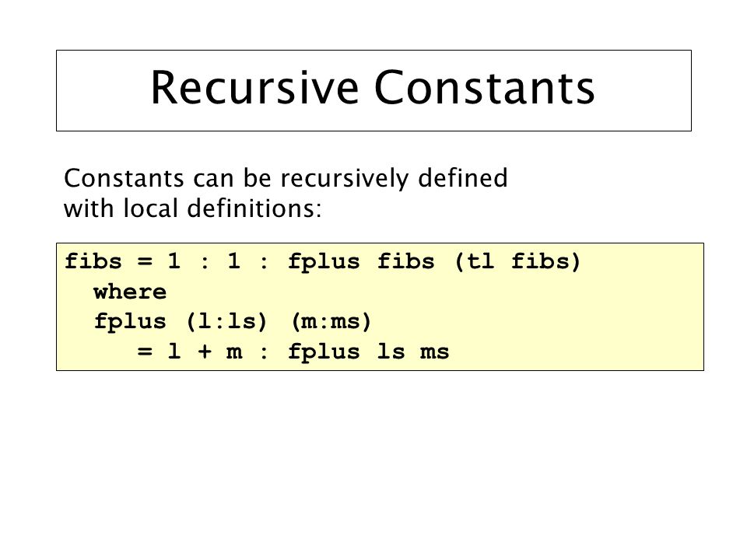747x560 pixels.
Task: Click the equals sign on the last code line
Action: 145,352
